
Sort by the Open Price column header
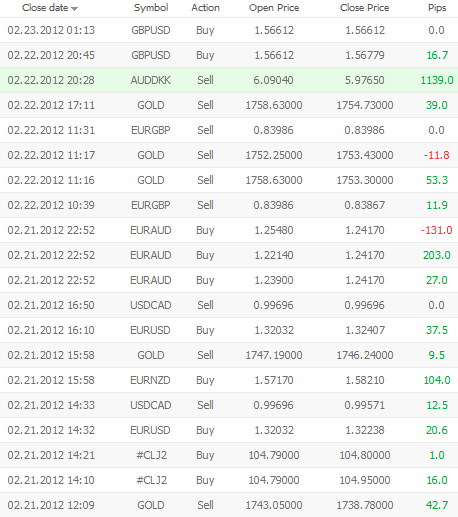tap(274, 8)
